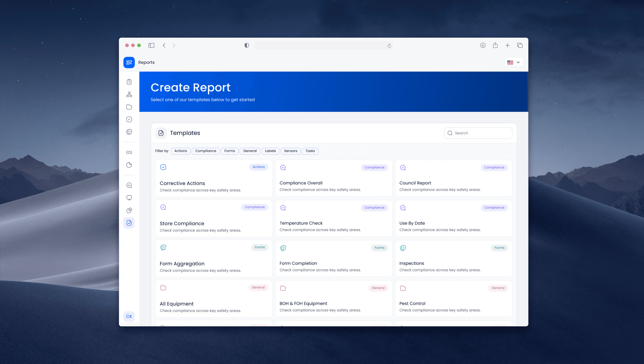Toggle the Compliance filter chip
Screen dimensions: 644x364
coord(205,151)
